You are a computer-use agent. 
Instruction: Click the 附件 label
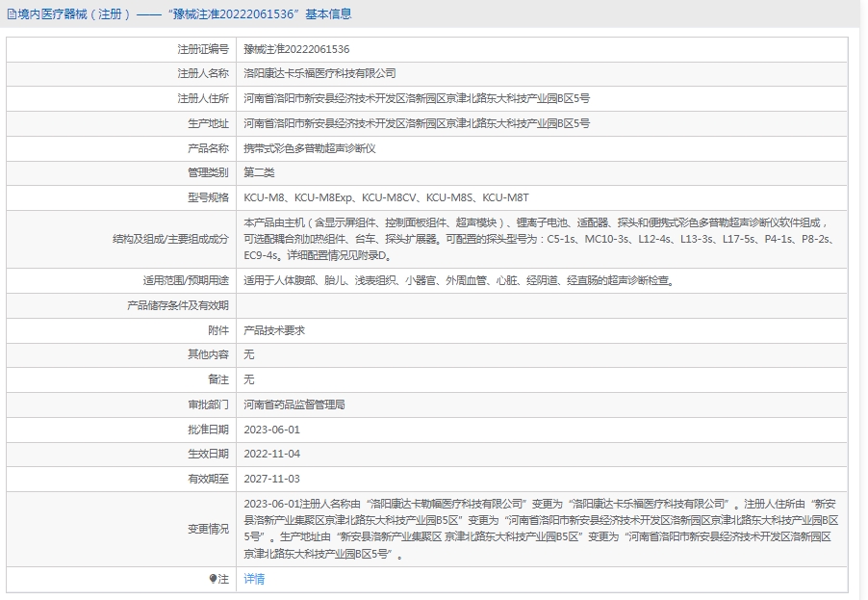(218, 330)
